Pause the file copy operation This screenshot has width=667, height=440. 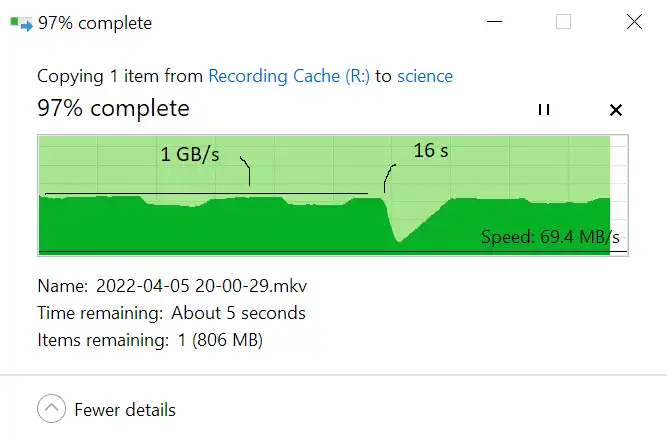544,110
